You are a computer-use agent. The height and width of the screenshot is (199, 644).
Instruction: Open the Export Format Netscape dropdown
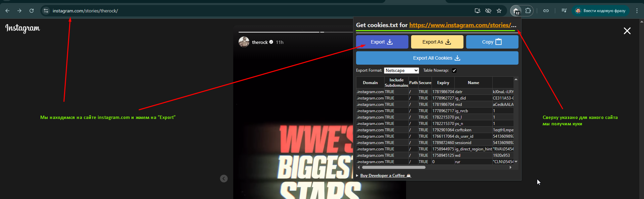[401, 70]
